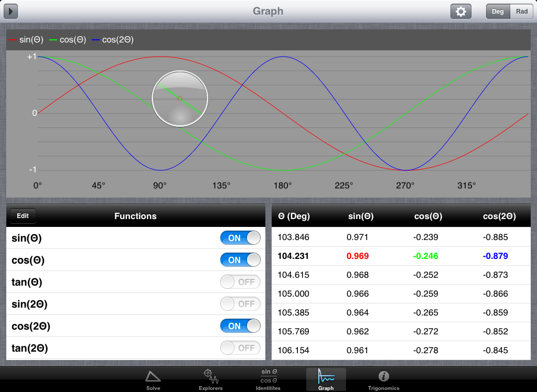Screen dimensions: 537x392
Task: Select the 105.000 degree table row
Action: 401,294
